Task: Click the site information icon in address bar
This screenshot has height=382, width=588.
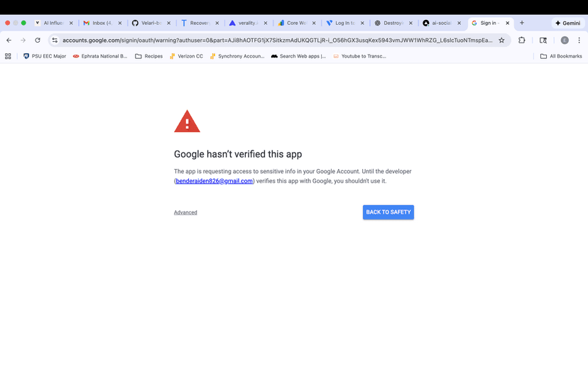Action: click(x=55, y=40)
